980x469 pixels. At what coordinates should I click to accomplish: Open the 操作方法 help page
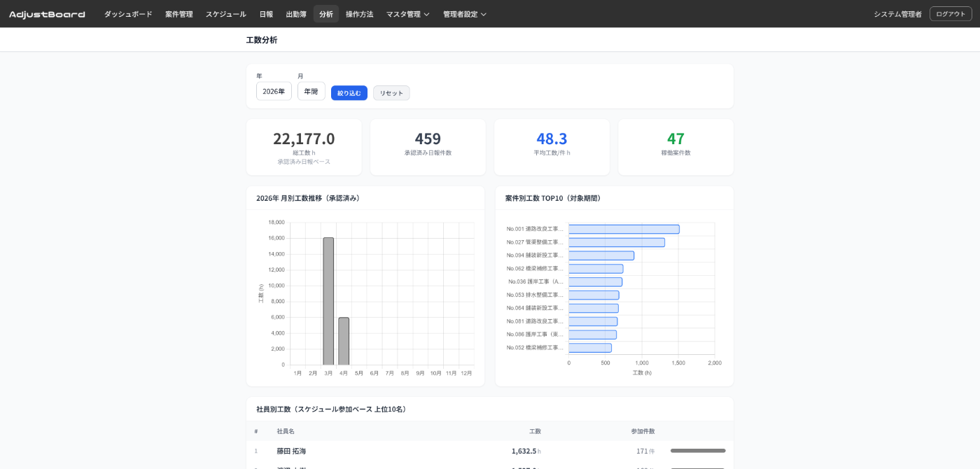359,14
